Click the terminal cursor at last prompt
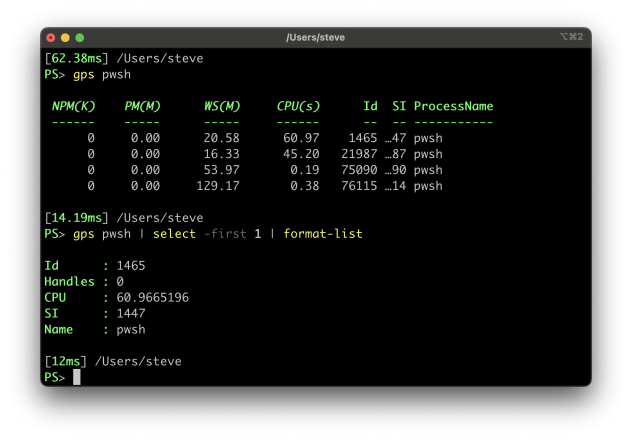Screen dimensions: 632x440 (x=76, y=377)
